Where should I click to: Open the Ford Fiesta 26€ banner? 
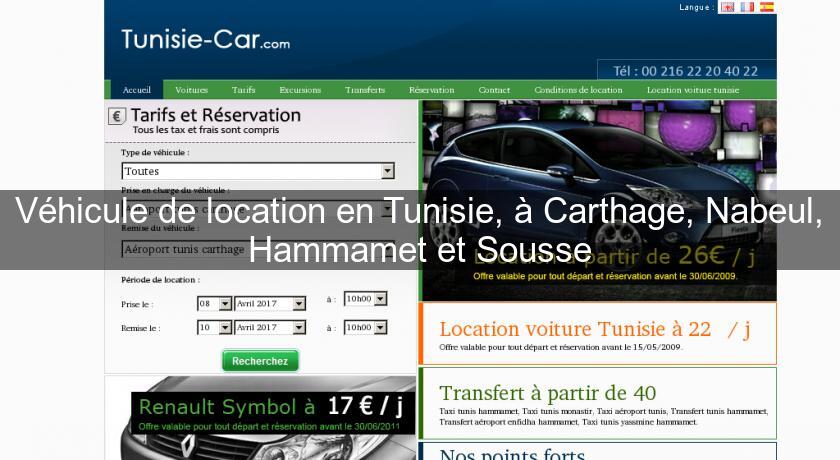tap(599, 200)
